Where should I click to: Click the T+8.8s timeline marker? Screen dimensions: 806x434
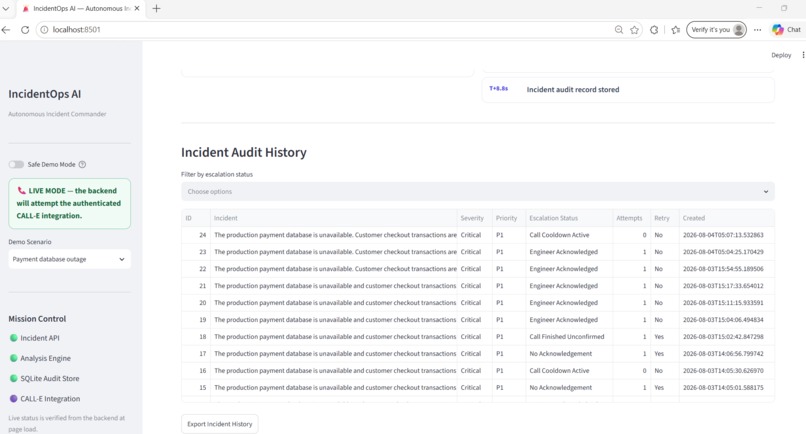[x=498, y=88]
